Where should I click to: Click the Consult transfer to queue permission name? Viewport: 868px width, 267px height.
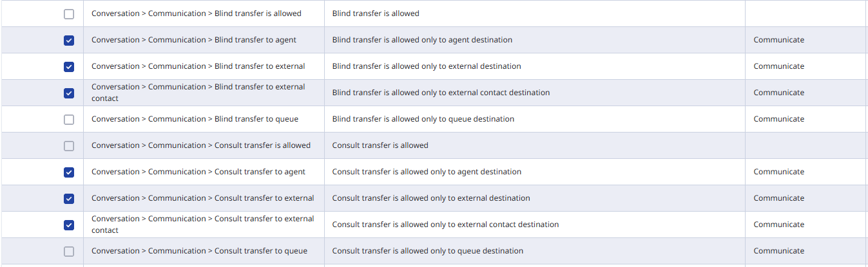point(199,251)
